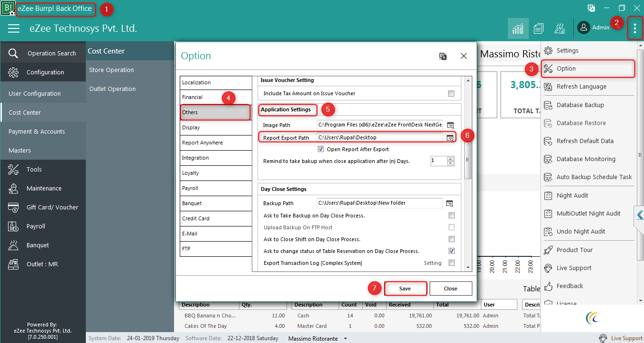644x343 pixels.
Task: Click the Report Export Path field
Action: pos(380,138)
